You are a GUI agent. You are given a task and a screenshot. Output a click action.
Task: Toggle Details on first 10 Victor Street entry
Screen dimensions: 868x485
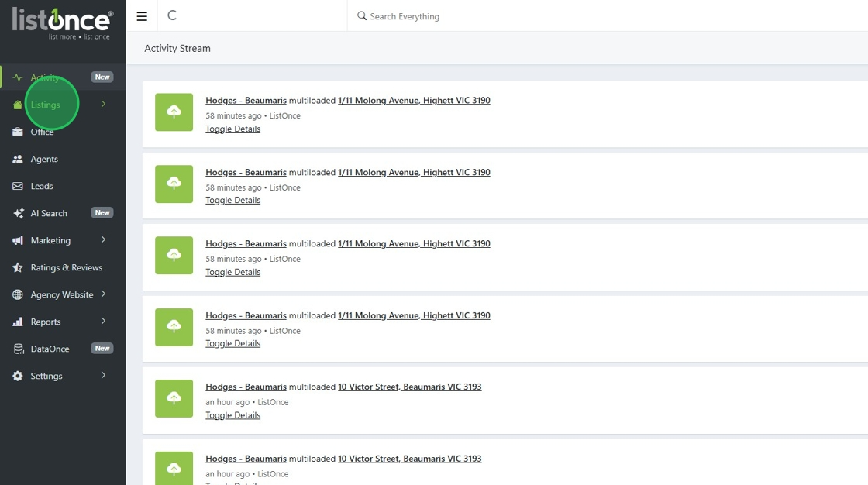[232, 415]
